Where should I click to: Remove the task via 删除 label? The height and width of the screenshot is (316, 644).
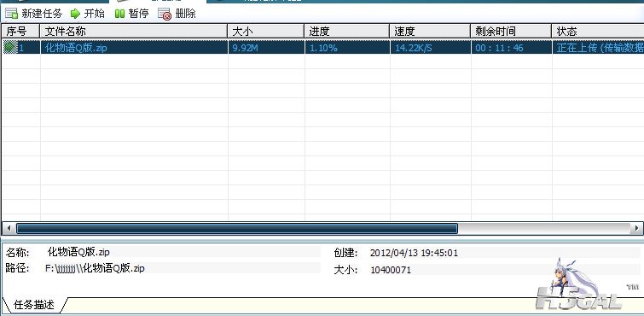point(186,14)
